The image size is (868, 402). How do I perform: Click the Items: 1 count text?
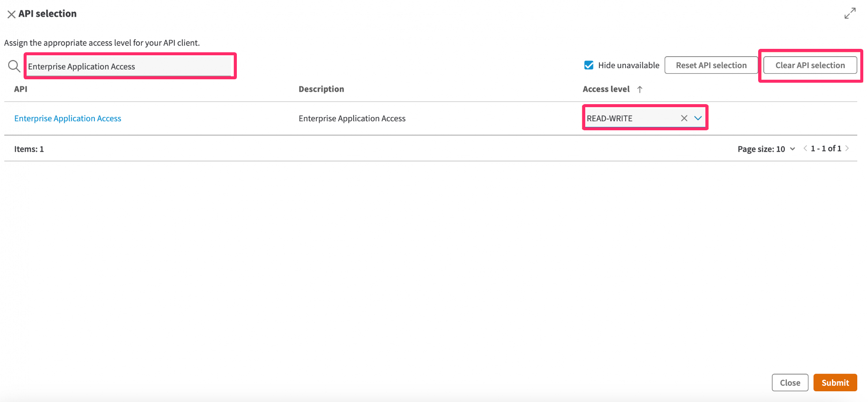[29, 149]
